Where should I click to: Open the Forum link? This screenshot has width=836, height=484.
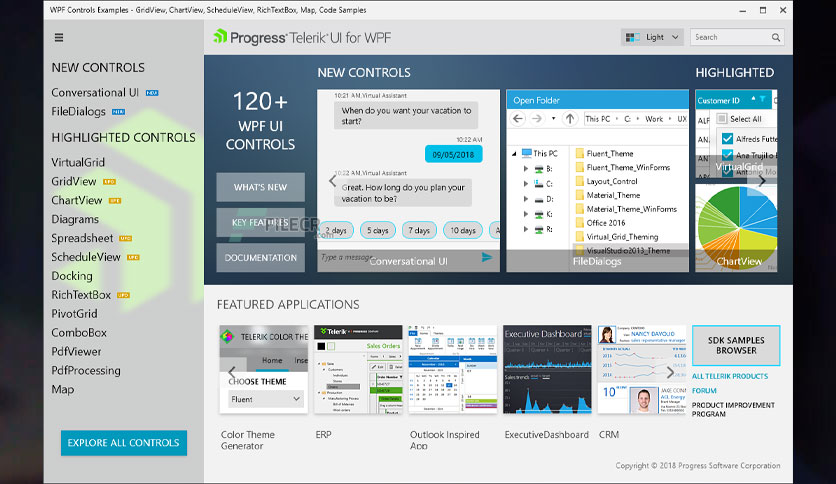704,391
